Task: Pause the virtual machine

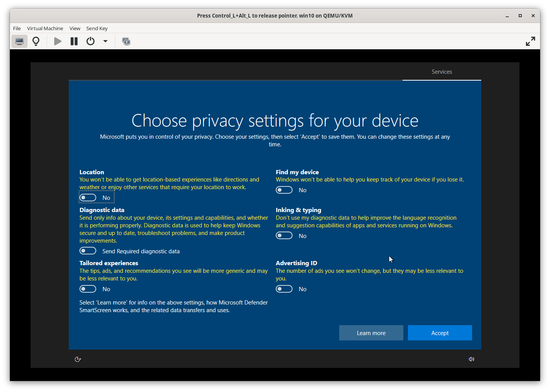Action: pyautogui.click(x=74, y=41)
